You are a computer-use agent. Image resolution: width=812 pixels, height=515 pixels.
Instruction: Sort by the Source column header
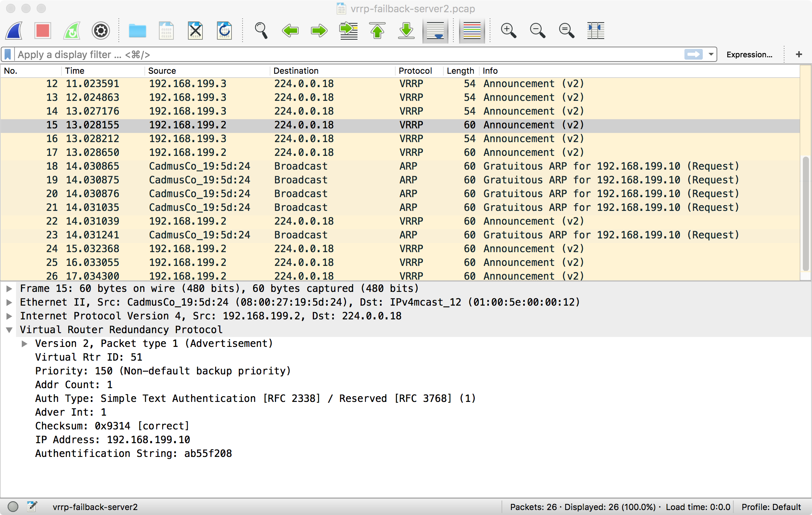pos(162,71)
